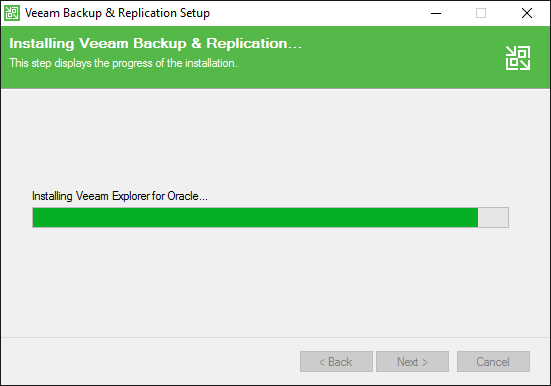Minimize the Veeam setup window
Viewport: 551px width, 386px height.
click(x=436, y=13)
